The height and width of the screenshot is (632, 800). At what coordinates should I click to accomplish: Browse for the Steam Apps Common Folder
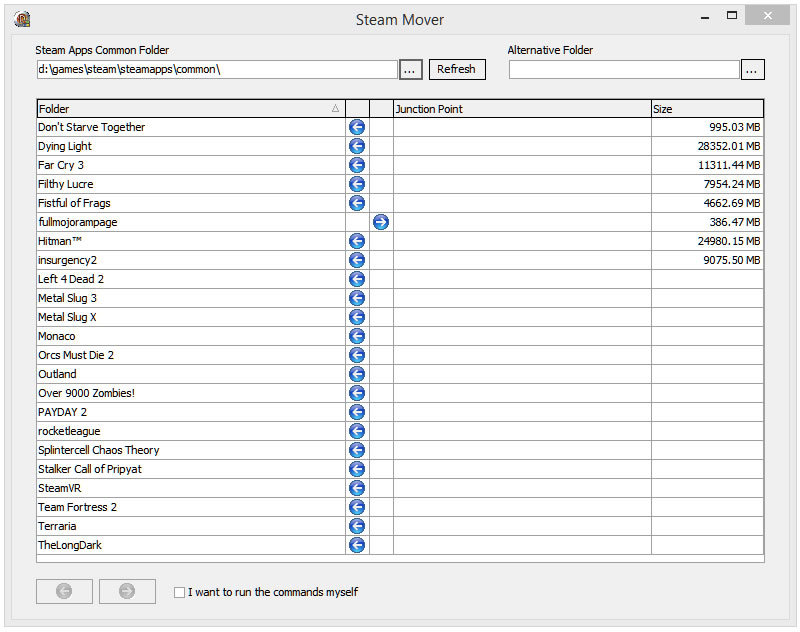(411, 70)
